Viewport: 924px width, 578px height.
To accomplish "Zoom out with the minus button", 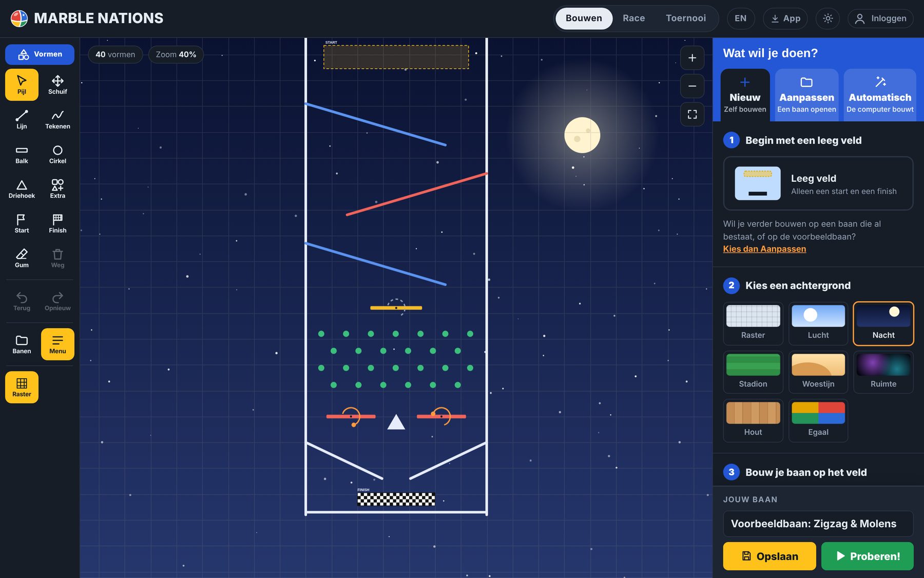I will coord(692,86).
